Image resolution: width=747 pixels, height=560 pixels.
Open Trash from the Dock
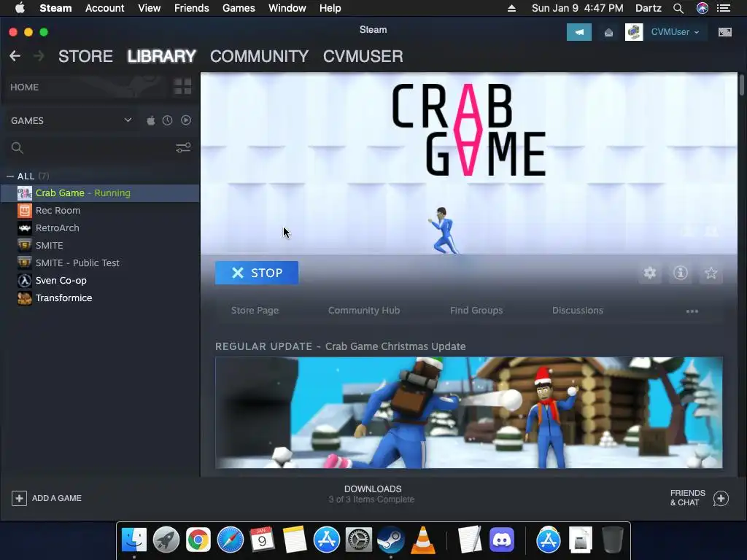[x=613, y=540]
